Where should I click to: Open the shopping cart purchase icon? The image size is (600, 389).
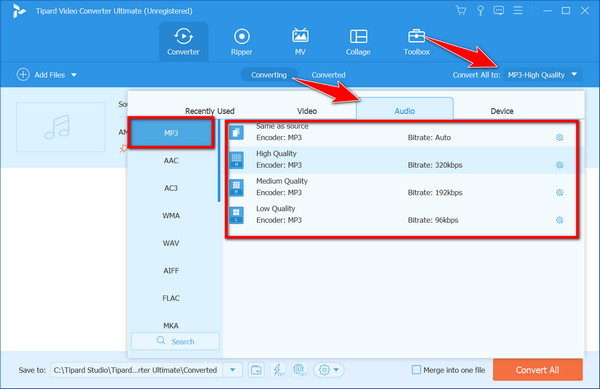[461, 11]
